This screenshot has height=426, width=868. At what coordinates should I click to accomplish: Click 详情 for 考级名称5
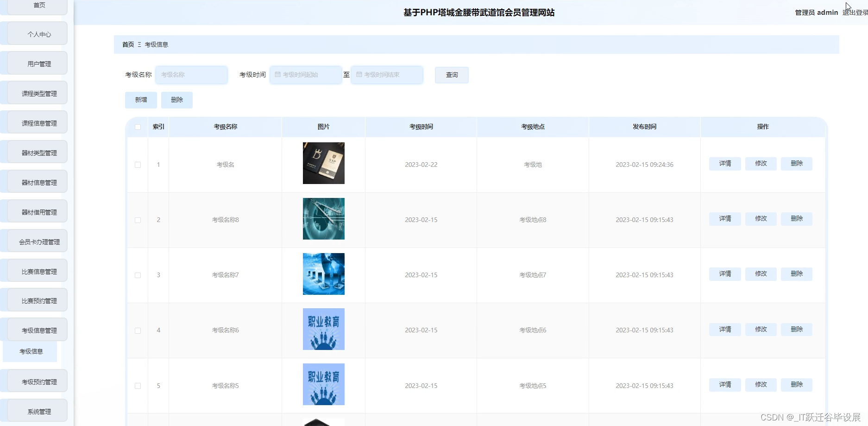coord(725,385)
